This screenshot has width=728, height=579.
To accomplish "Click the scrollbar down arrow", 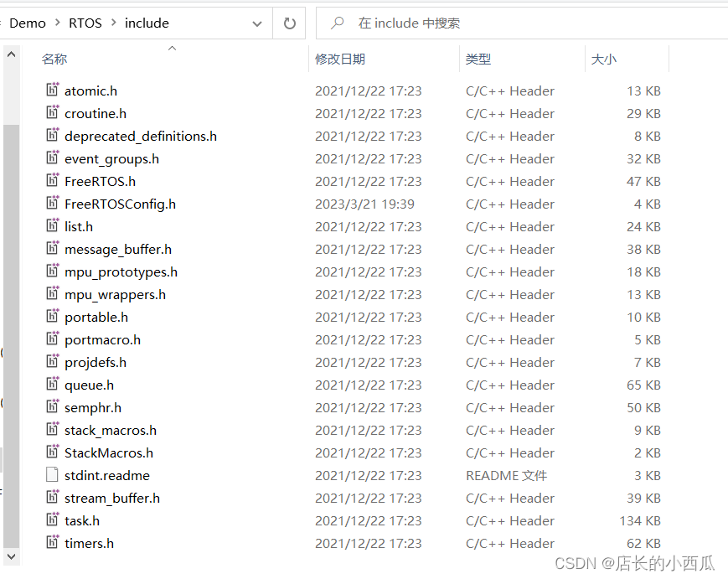I will pos(11,556).
